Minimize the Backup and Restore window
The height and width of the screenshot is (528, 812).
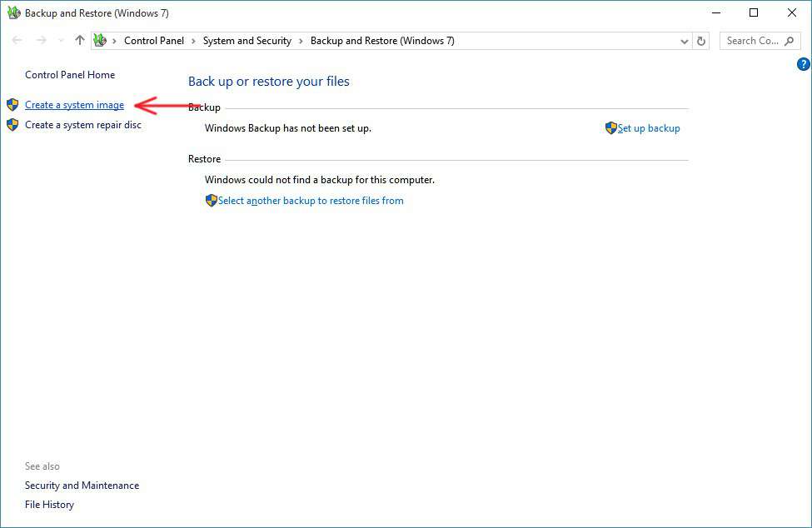click(x=716, y=13)
